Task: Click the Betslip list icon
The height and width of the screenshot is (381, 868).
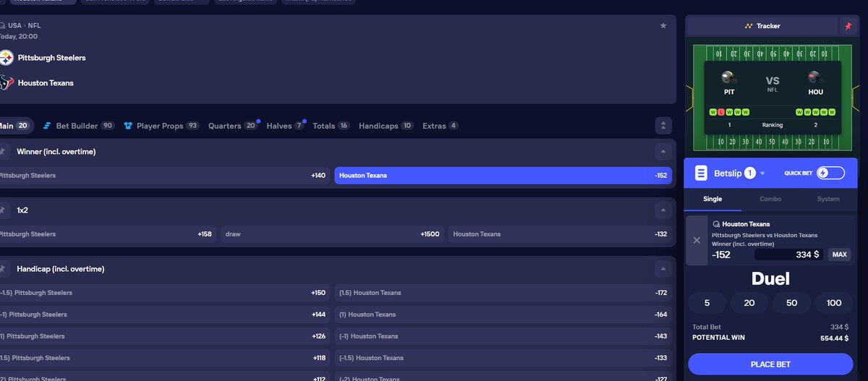Action: tap(700, 174)
